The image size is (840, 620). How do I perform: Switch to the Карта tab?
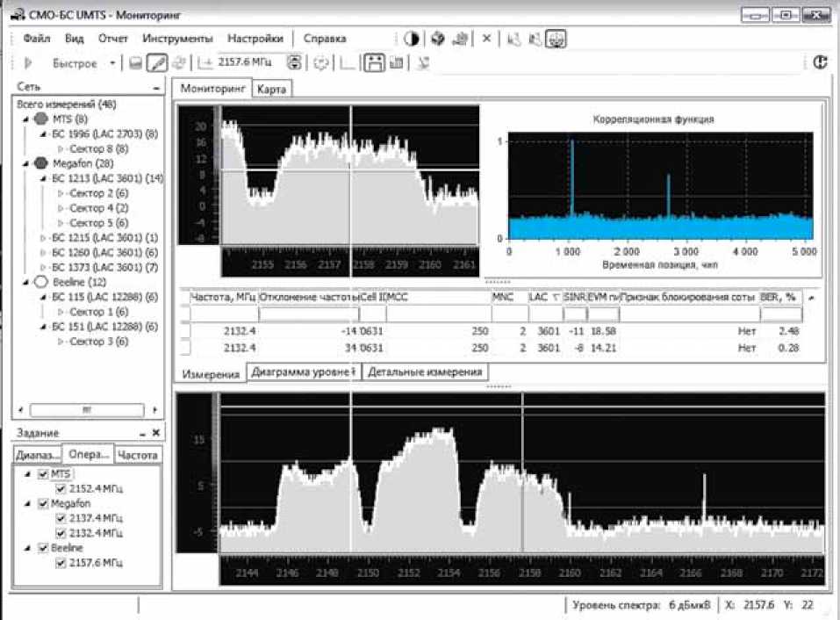pos(271,90)
